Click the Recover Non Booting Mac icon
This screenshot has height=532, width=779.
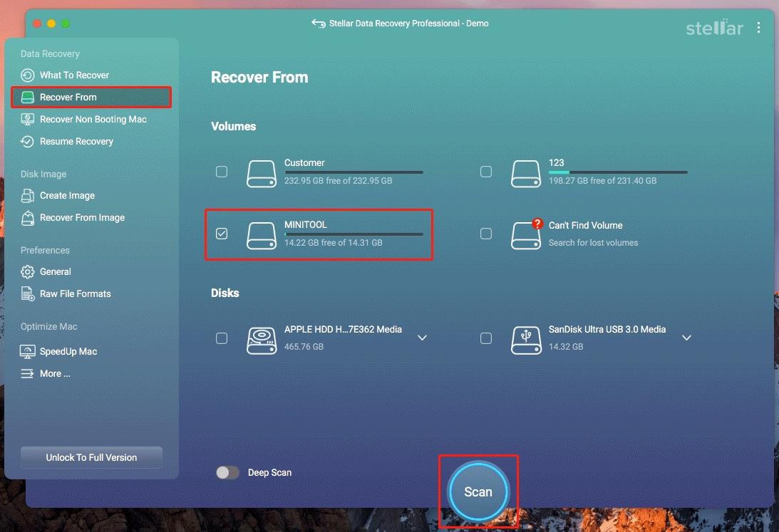(x=28, y=119)
